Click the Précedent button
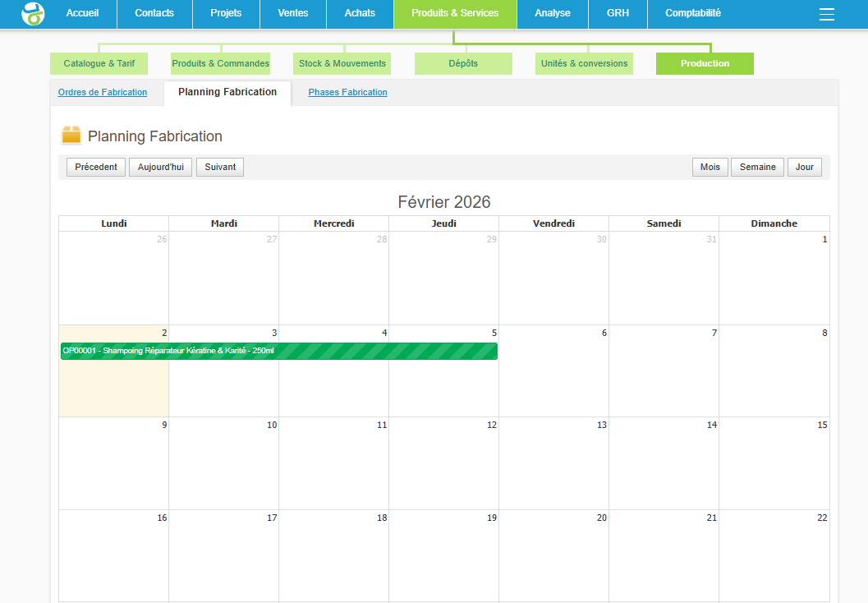Image resolution: width=868 pixels, height=603 pixels. coord(96,168)
